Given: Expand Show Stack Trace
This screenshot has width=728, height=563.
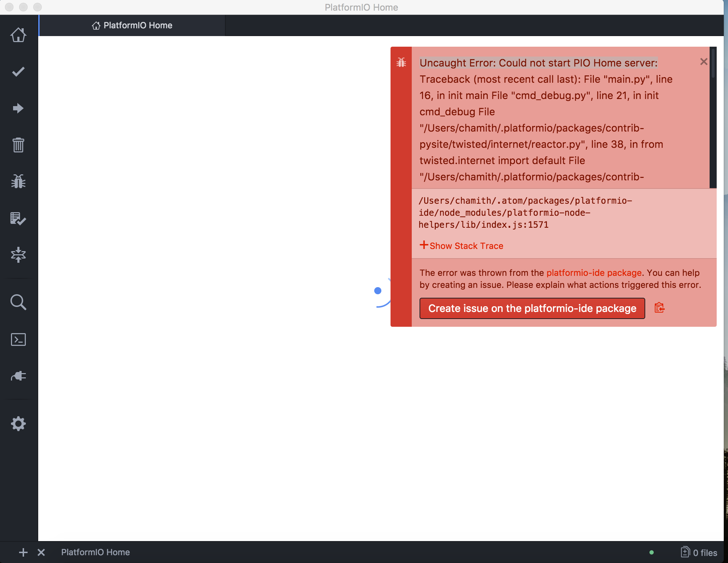Looking at the screenshot, I should pyautogui.click(x=461, y=245).
